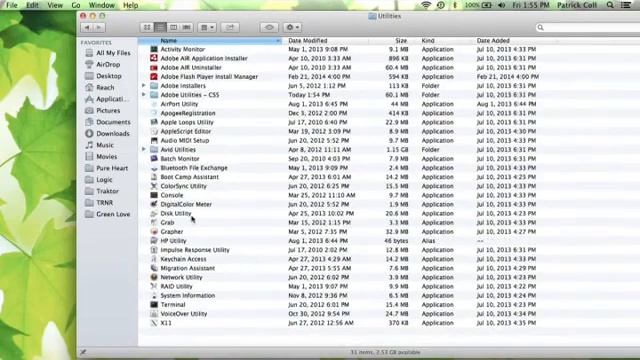Screen dimensions: 640x360
Task: Select the Batch Monitor icon
Action: point(154,159)
